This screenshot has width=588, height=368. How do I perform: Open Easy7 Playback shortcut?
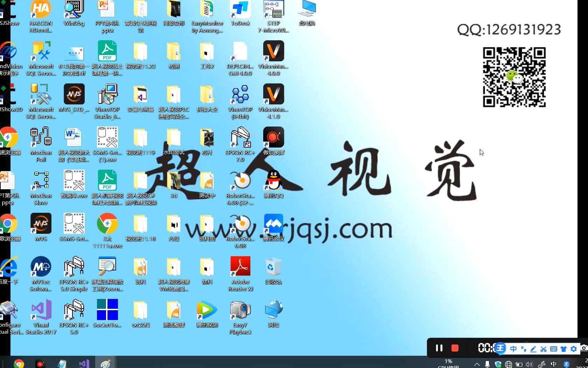pos(240,317)
